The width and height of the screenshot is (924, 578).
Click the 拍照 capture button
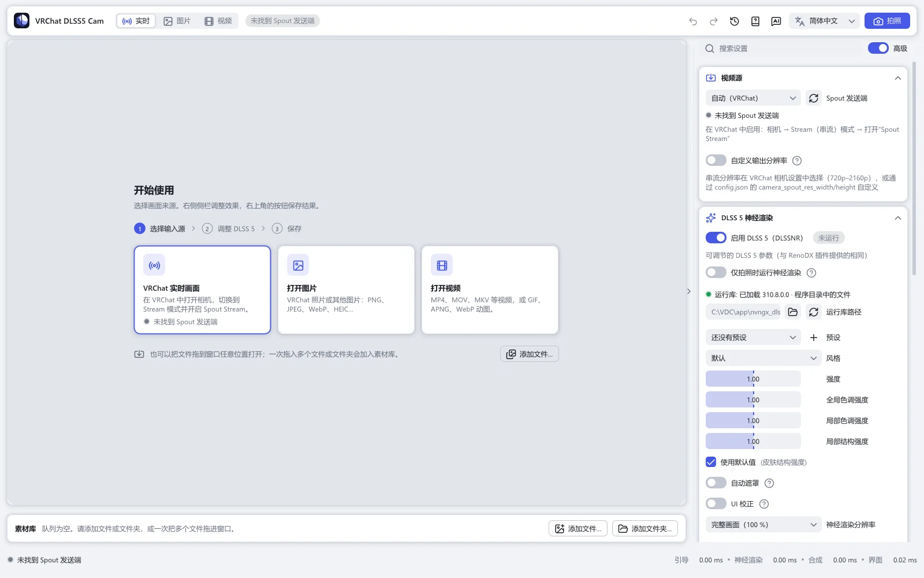[887, 21]
